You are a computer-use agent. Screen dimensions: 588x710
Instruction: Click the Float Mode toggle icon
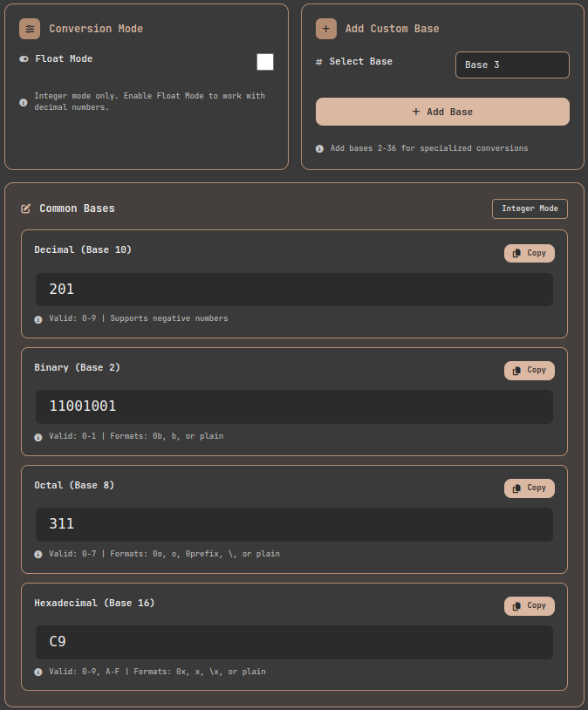24,58
